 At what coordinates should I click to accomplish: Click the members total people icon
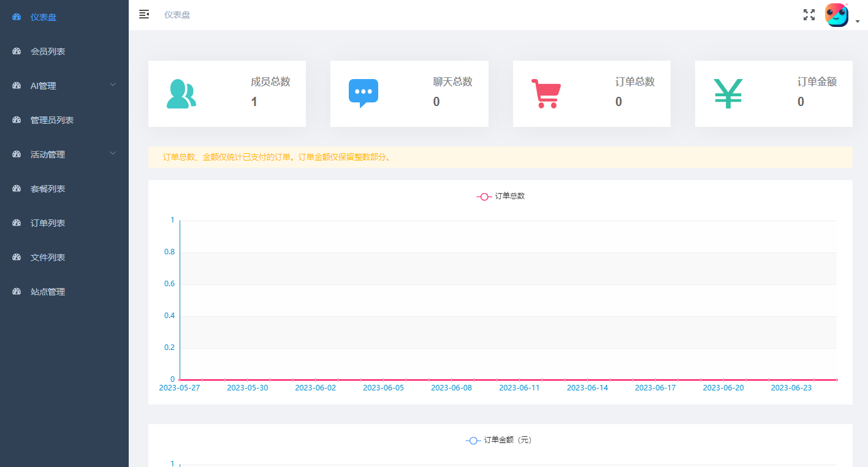pos(181,94)
